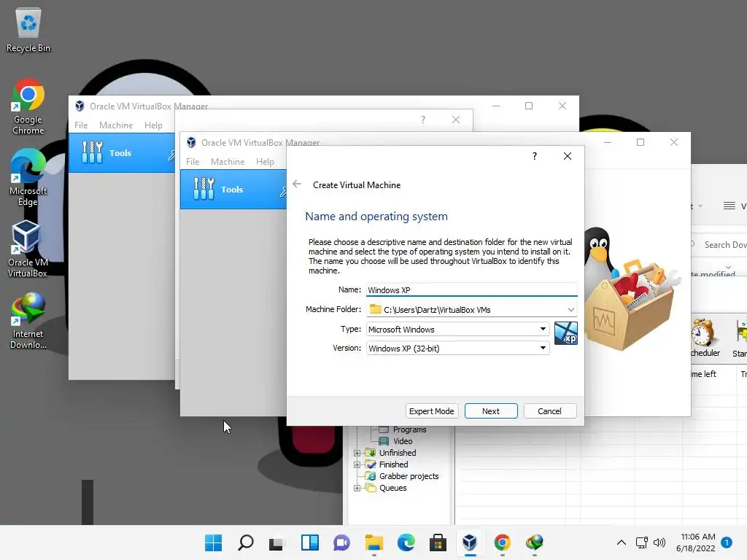Open Machine menu in front VirtualBox Manager
Viewport: 747px width, 560px height.
point(228,161)
